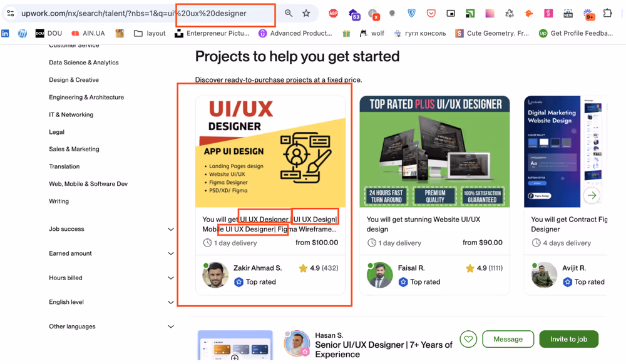Open the pink gradient square extension

pos(490,13)
